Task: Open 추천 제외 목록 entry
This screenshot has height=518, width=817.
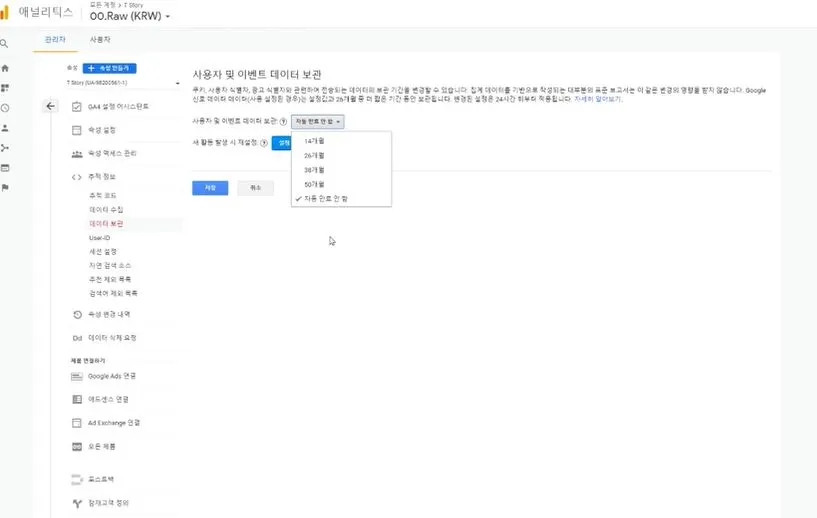Action: 110,280
